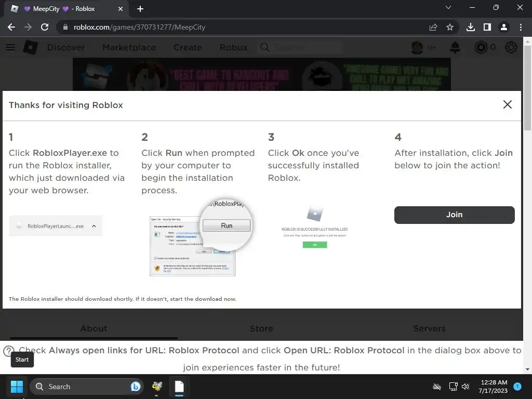
Task: Click the help question mark icon
Action: 8,351
